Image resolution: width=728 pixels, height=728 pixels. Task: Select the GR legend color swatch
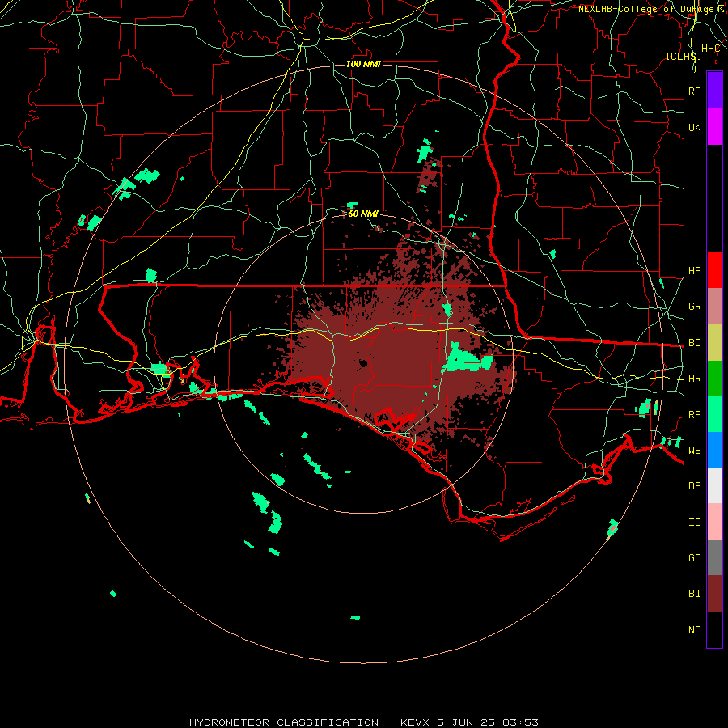[714, 307]
